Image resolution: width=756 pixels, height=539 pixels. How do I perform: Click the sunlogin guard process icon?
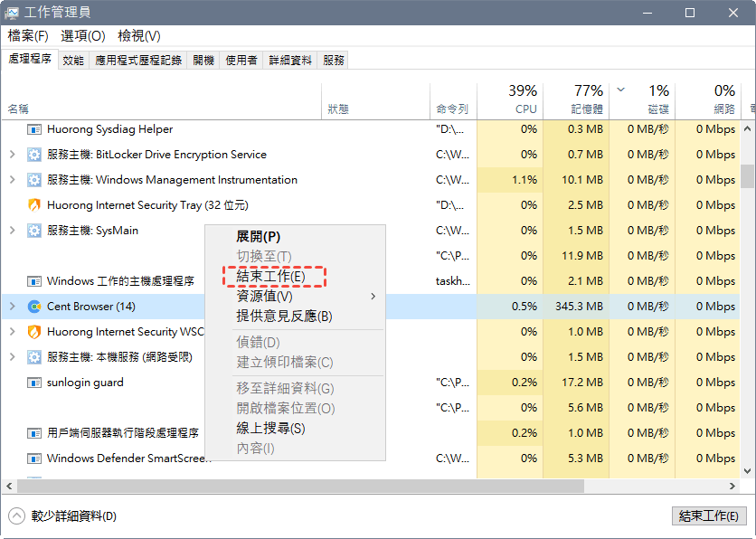point(33,383)
